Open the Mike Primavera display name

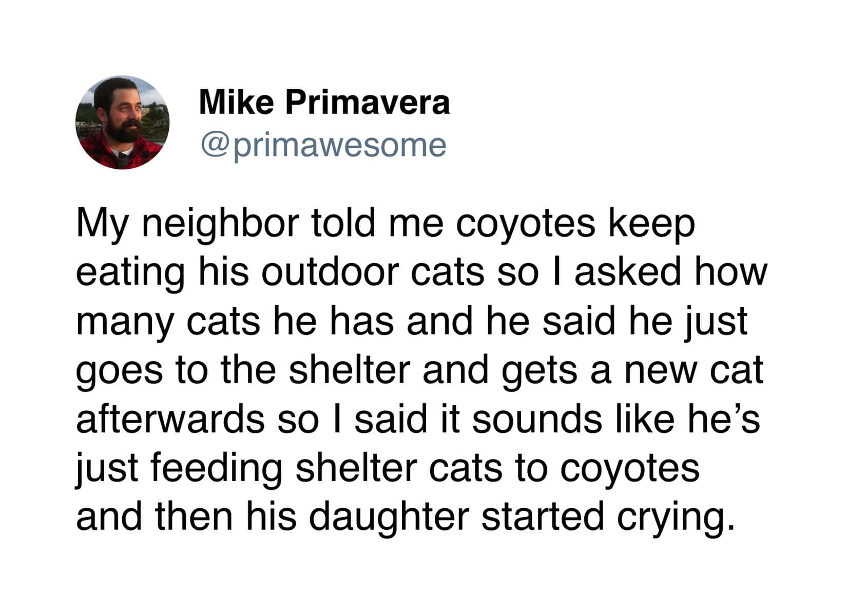click(324, 102)
